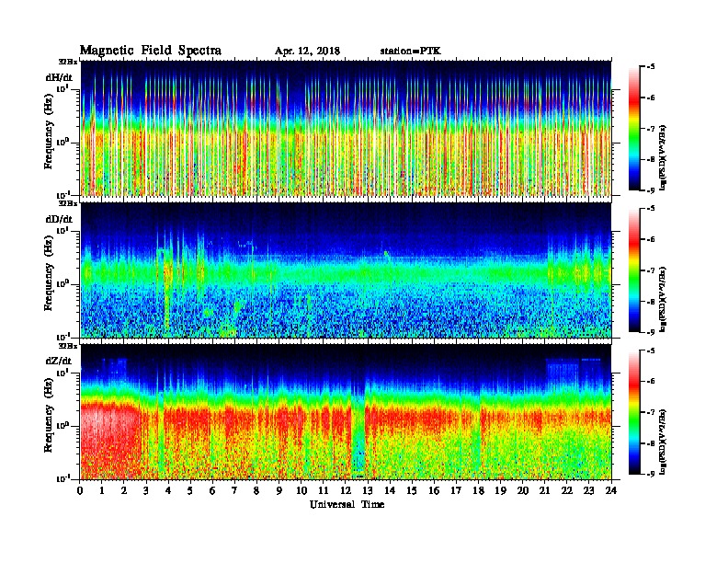Click the log(PSD) label beside dH/dt color scale

tap(664, 158)
